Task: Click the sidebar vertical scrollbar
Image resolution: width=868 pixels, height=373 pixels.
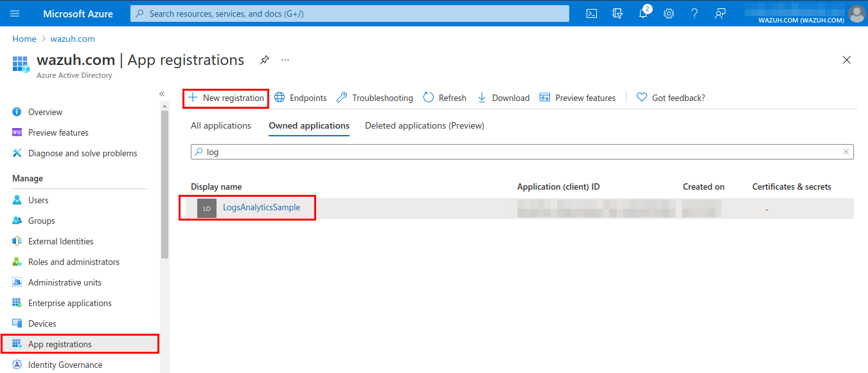Action: (164, 185)
